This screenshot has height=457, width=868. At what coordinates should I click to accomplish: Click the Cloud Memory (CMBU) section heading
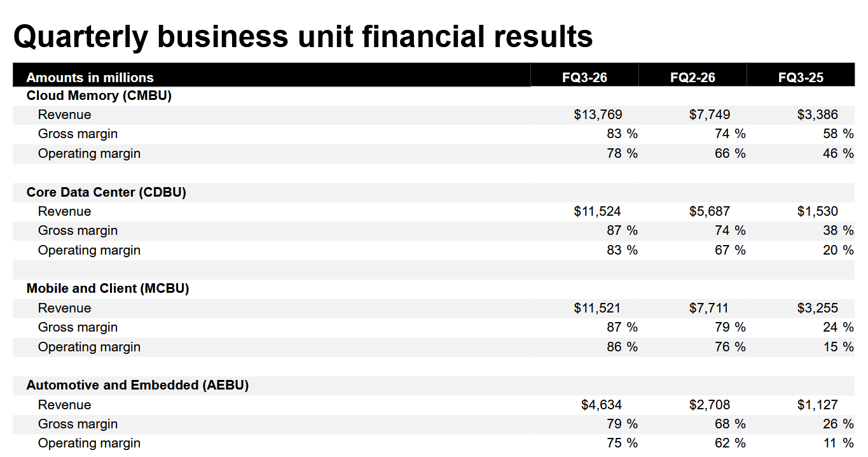pos(99,96)
